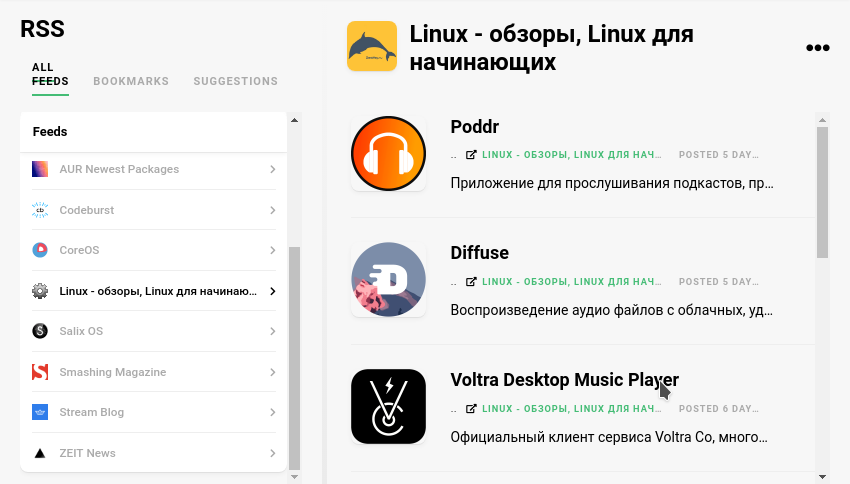Click the Codeburst feed icon
Screen dimensions: 850x484
pos(40,210)
